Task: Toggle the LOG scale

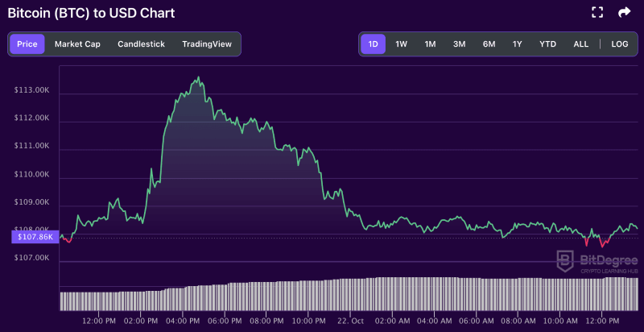Action: coord(620,44)
